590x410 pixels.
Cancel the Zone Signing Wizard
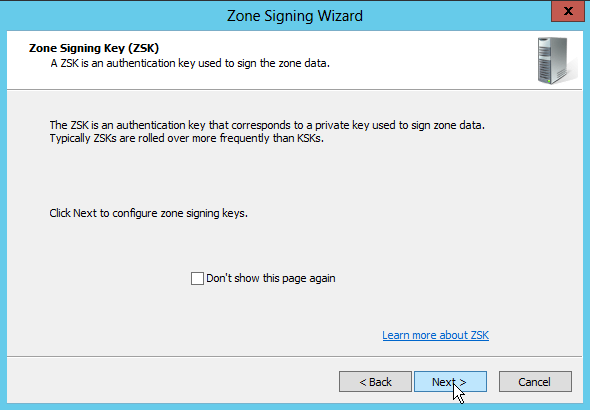(535, 382)
